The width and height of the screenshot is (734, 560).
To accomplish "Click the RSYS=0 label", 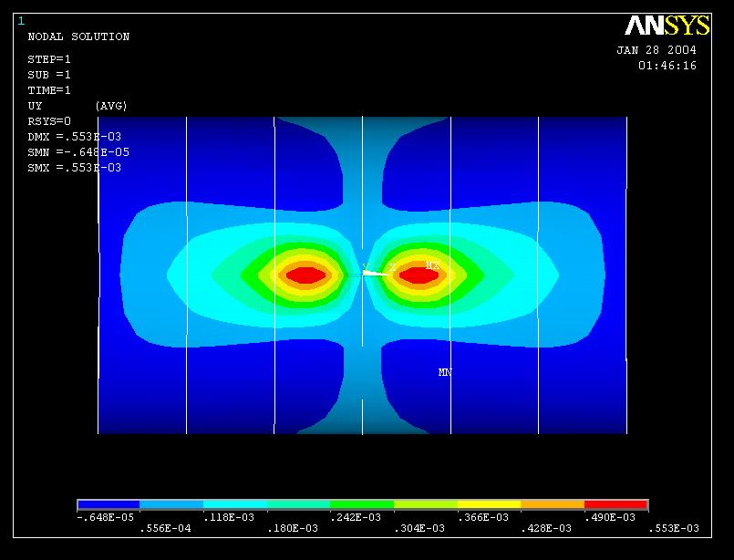I will 49,121.
